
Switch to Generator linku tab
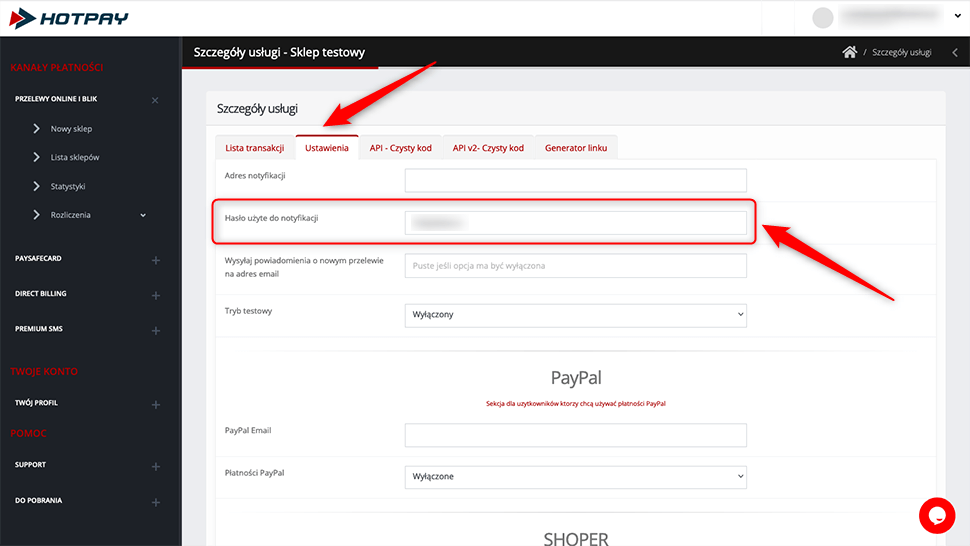click(x=576, y=148)
